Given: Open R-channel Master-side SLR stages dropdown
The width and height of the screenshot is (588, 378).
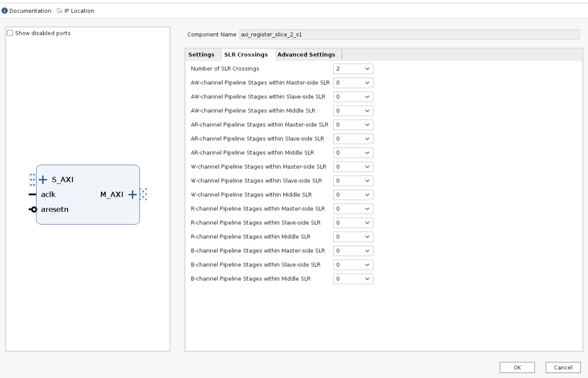Looking at the screenshot, I should (353, 209).
